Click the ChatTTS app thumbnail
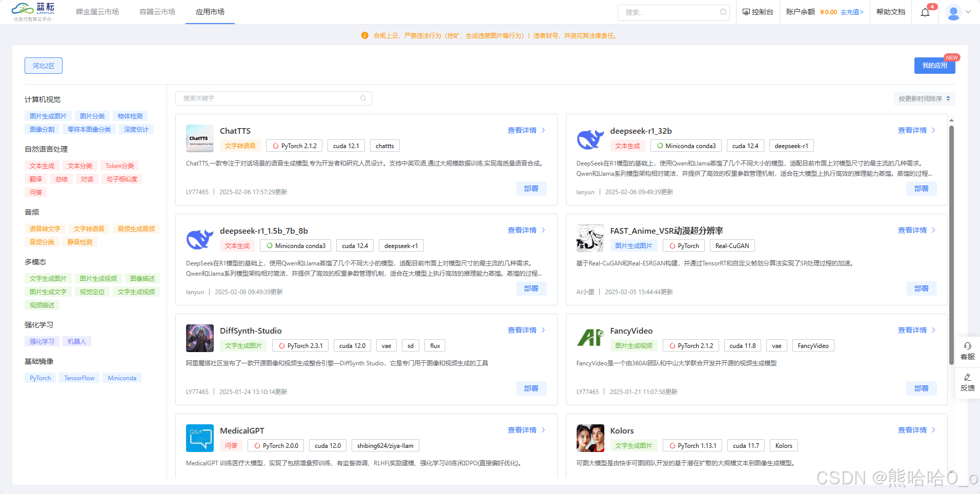This screenshot has width=980, height=494. pos(200,138)
